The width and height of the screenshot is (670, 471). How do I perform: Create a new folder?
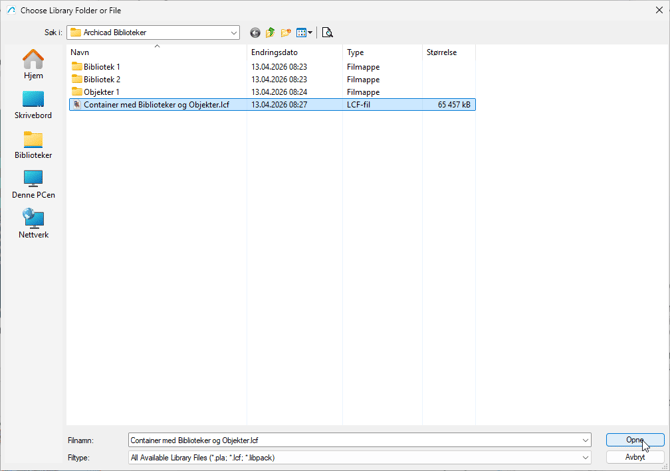click(x=286, y=33)
